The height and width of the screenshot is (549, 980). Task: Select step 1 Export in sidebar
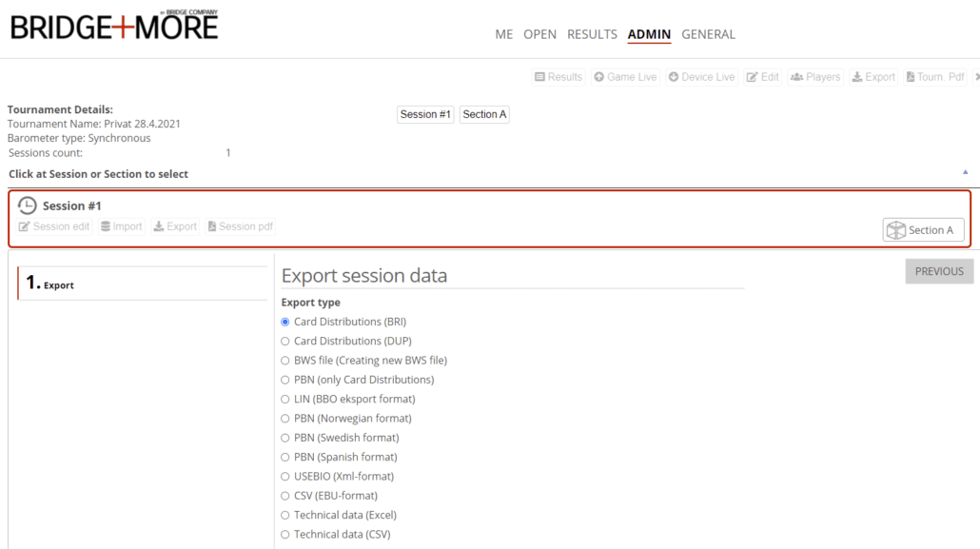coord(58,284)
